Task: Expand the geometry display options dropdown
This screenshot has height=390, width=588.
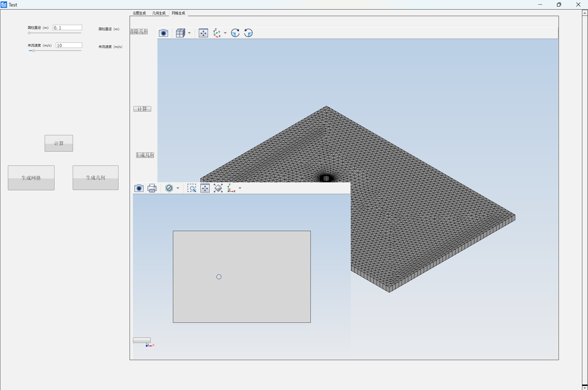Action: (x=188, y=33)
